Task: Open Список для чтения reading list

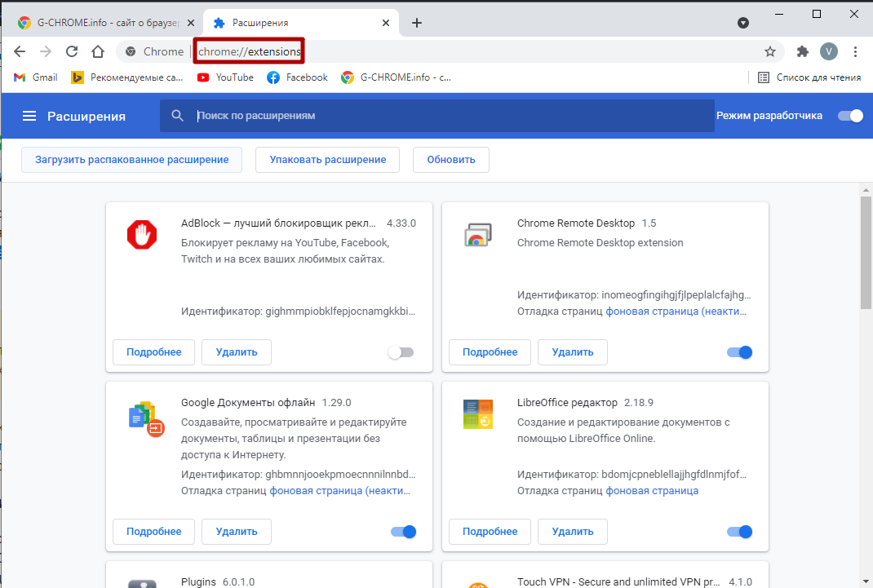Action: (809, 77)
